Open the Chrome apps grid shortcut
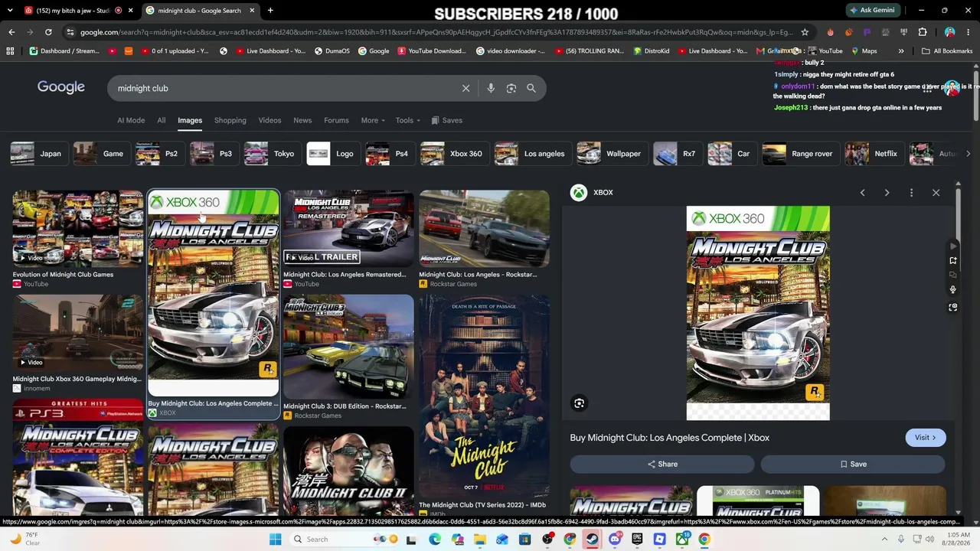 click(10, 51)
